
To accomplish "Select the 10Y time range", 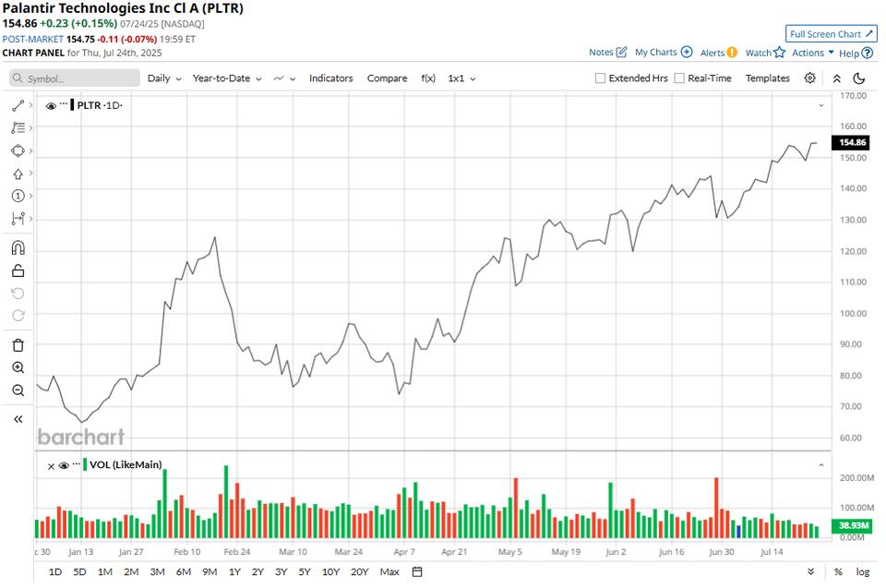I will tap(330, 571).
